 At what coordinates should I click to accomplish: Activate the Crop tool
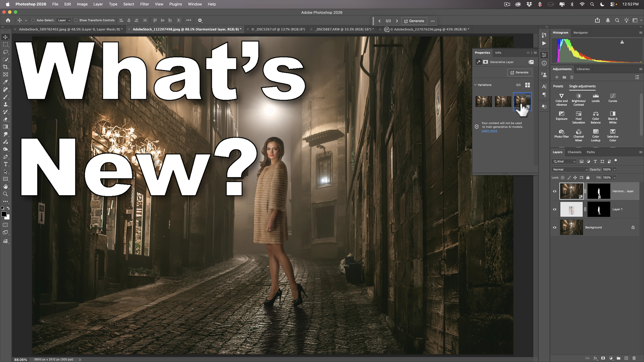click(x=5, y=67)
